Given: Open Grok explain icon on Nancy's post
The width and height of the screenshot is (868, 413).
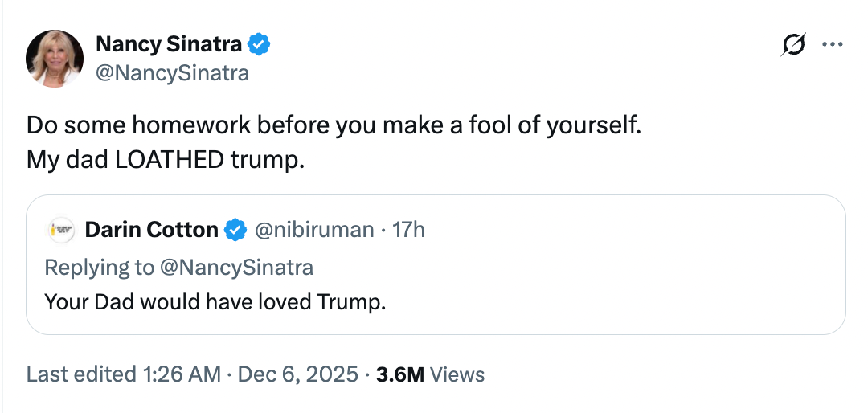Looking at the screenshot, I should click(x=793, y=46).
